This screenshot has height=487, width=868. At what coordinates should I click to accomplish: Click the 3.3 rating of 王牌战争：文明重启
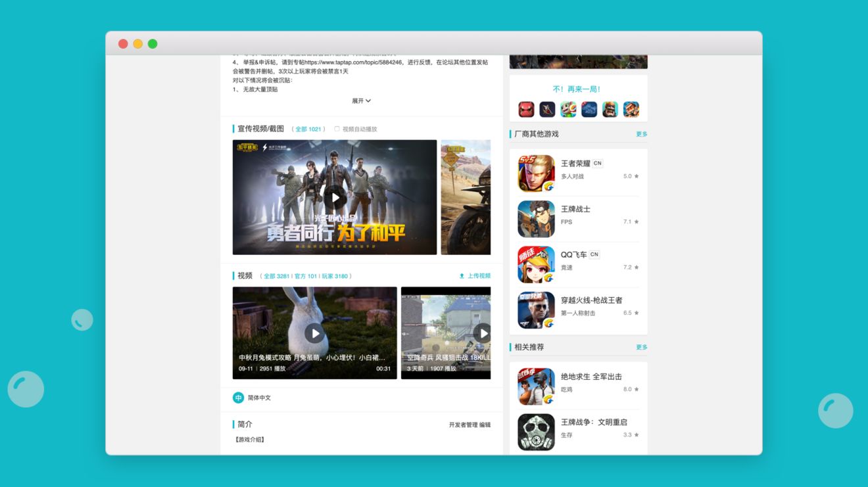click(x=631, y=435)
